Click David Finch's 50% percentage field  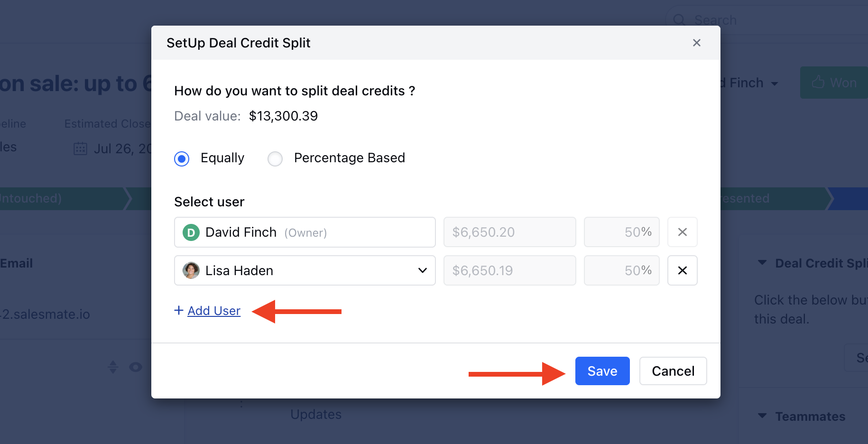click(621, 232)
